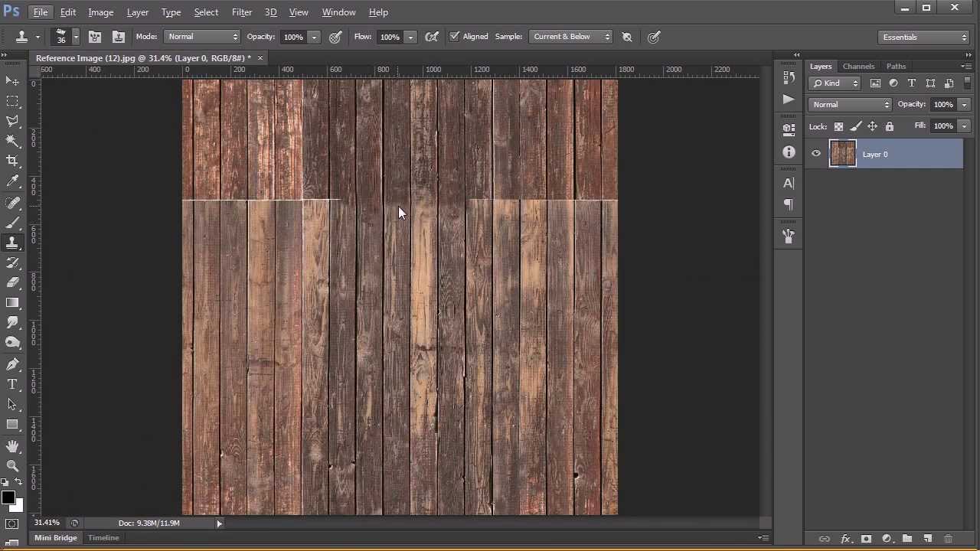Switch to the Channels tab

coord(858,66)
